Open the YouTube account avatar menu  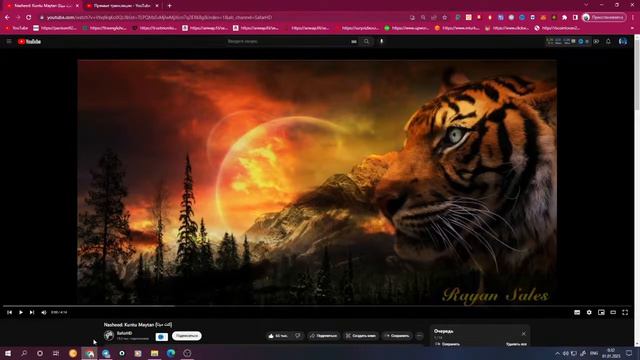[622, 41]
